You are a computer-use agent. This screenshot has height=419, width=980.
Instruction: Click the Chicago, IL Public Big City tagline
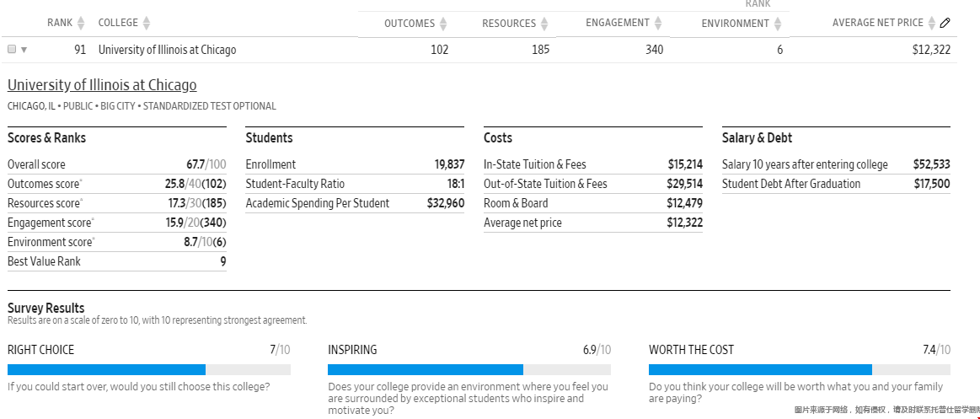(x=142, y=106)
